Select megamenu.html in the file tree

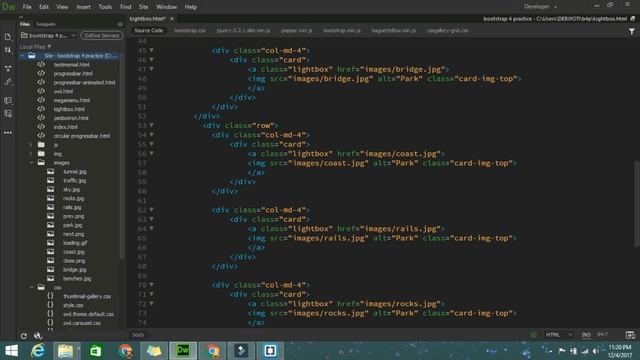71,100
